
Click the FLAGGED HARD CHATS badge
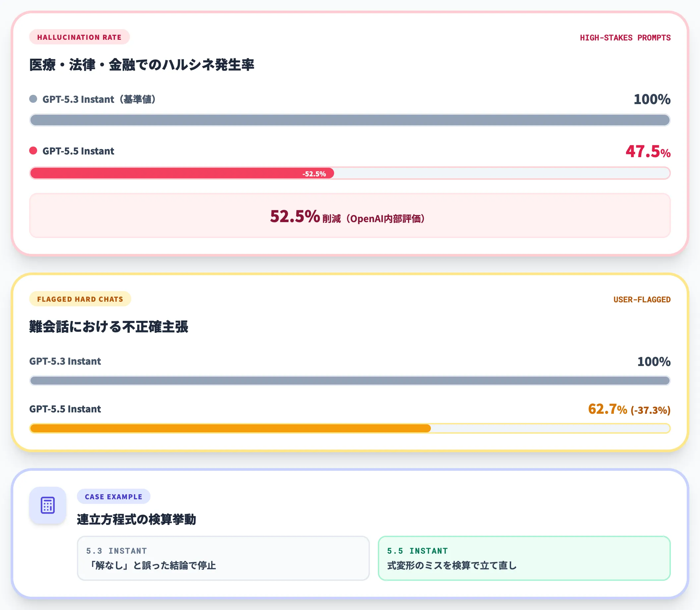point(80,299)
